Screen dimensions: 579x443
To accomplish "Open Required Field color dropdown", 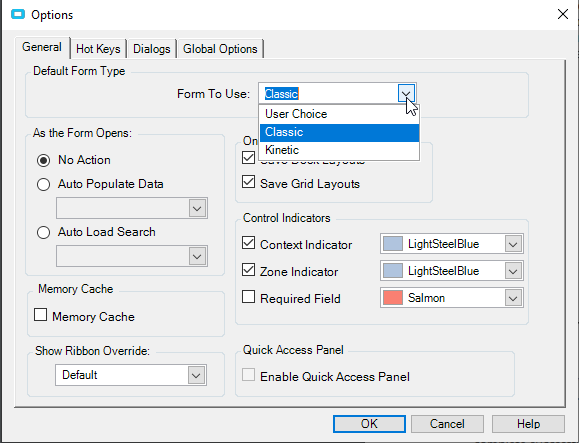I will pyautogui.click(x=513, y=298).
